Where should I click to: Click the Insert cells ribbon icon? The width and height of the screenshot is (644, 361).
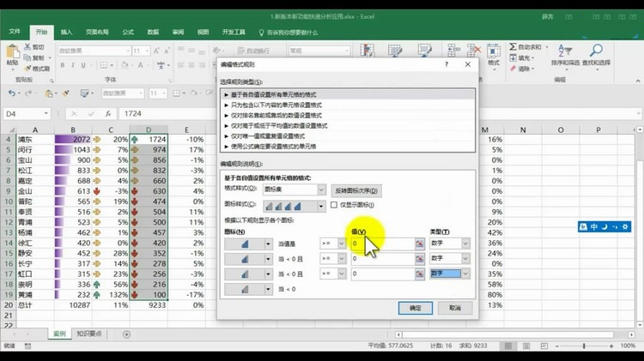pos(454,51)
